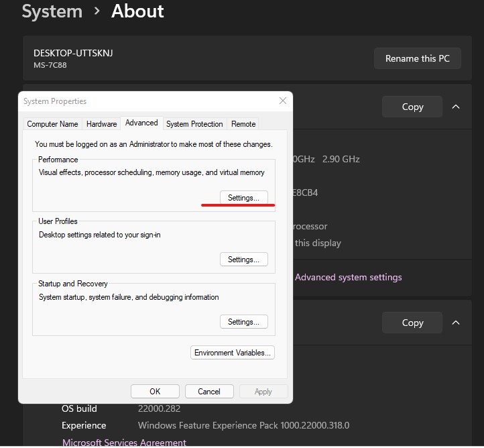The width and height of the screenshot is (484, 448).
Task: Confirm the dialog with OK
Action: [155, 392]
